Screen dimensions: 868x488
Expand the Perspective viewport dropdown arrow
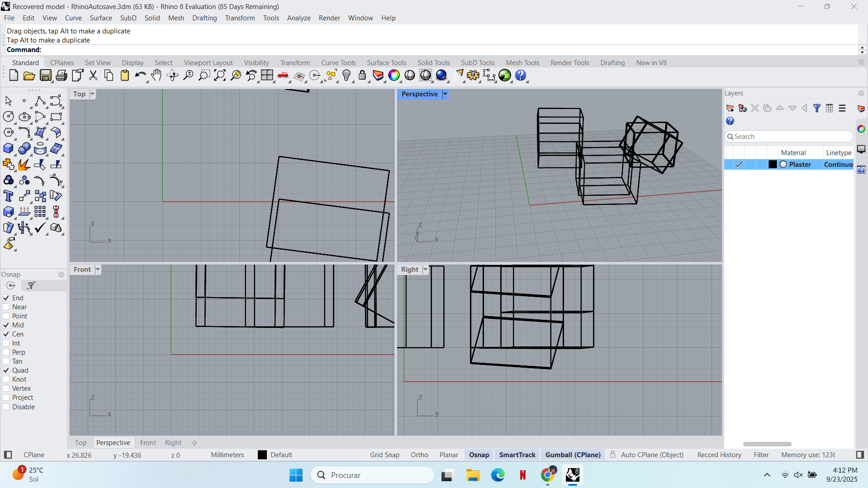tap(445, 94)
